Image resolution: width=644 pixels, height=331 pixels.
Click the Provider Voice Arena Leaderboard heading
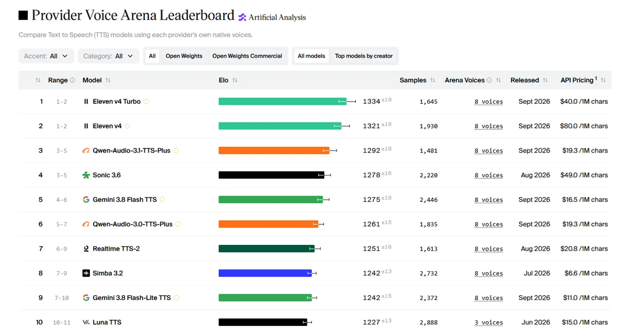point(133,15)
